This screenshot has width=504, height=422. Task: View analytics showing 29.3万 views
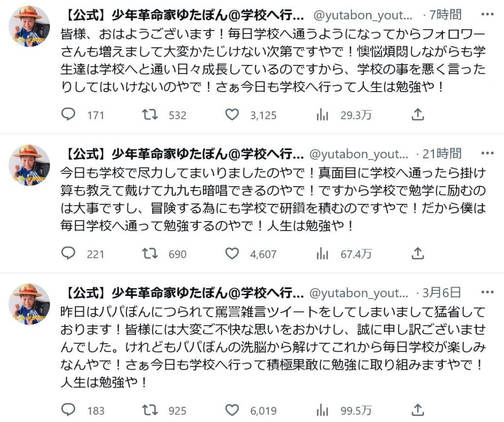click(x=322, y=115)
